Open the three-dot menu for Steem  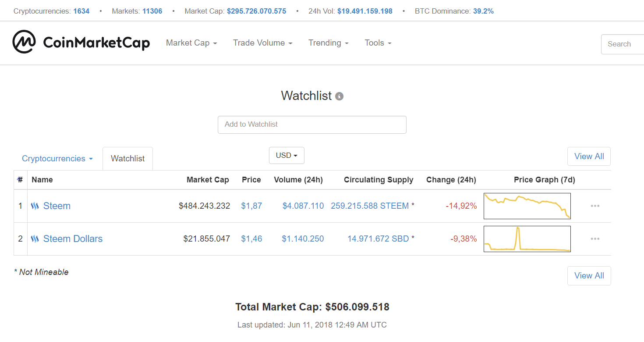(594, 206)
